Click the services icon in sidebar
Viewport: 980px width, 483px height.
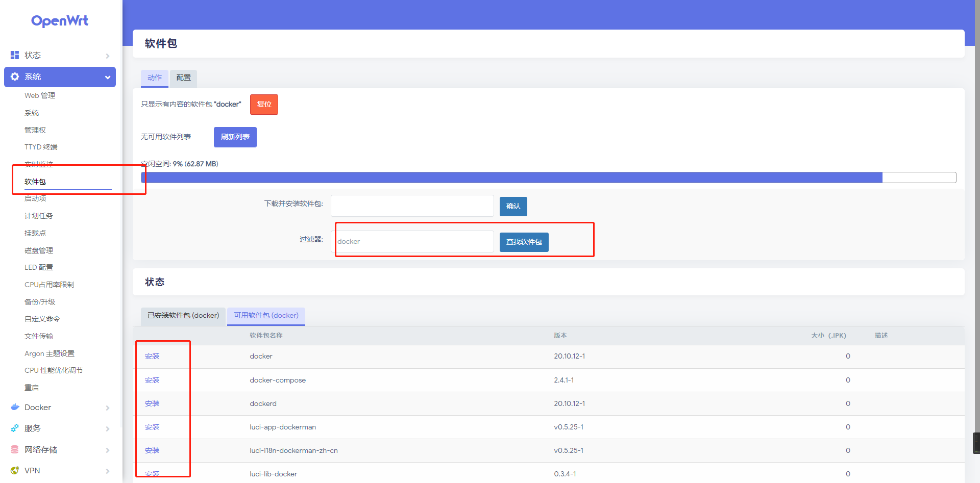[x=15, y=428]
